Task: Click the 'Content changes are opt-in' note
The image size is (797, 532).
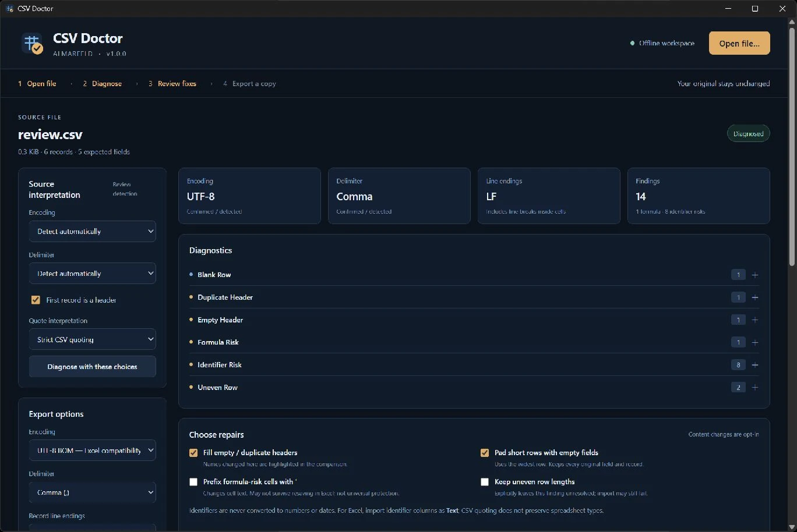Action: [x=724, y=434]
